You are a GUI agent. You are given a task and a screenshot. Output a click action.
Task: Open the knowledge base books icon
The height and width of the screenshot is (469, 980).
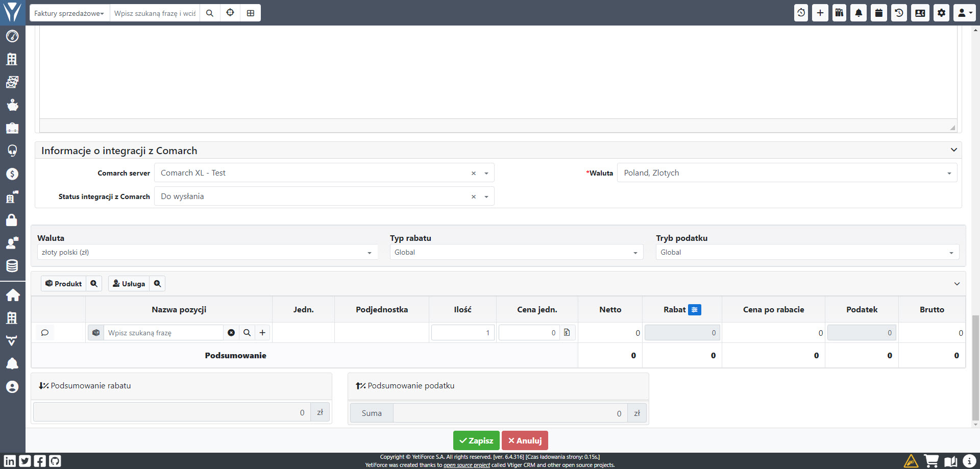pyautogui.click(x=839, y=13)
